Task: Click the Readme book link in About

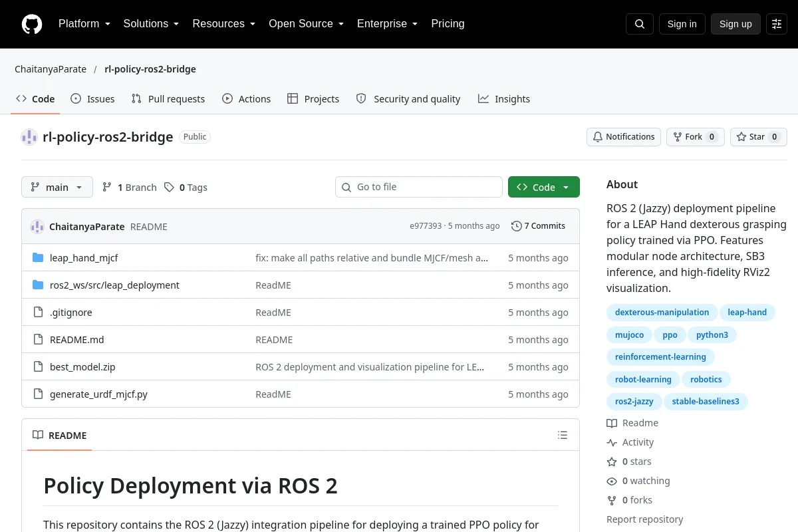Action: point(632,423)
